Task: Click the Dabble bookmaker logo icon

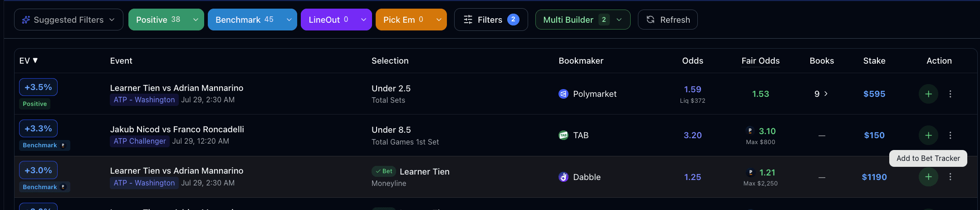Action: click(563, 177)
